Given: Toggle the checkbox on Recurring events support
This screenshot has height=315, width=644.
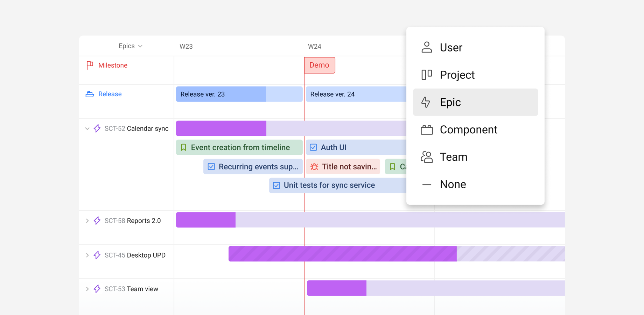Looking at the screenshot, I should pyautogui.click(x=211, y=167).
